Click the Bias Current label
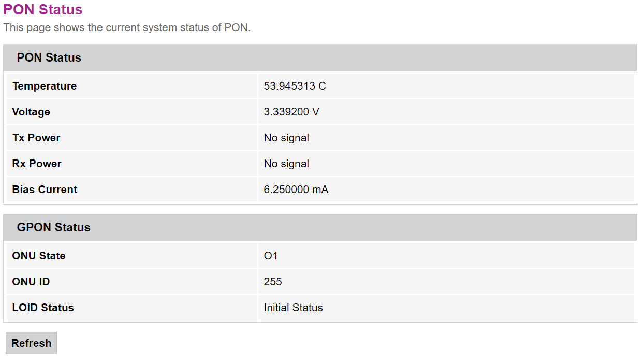This screenshot has width=644, height=363. coord(45,190)
